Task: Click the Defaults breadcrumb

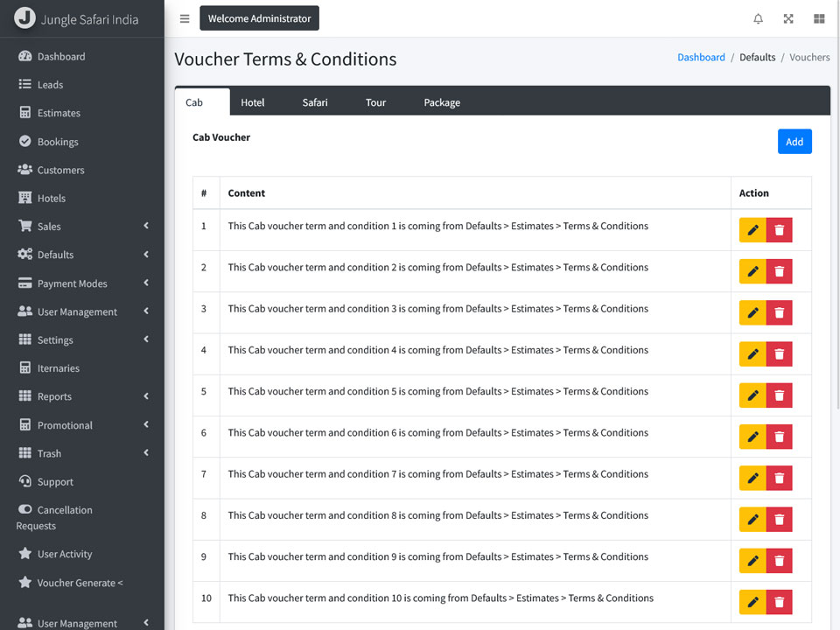Action: 757,58
